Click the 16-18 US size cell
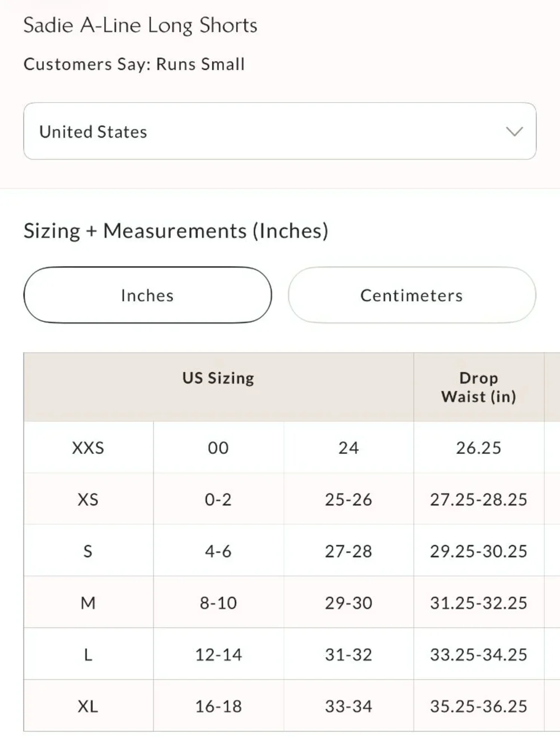This screenshot has height=747, width=560. tap(218, 706)
